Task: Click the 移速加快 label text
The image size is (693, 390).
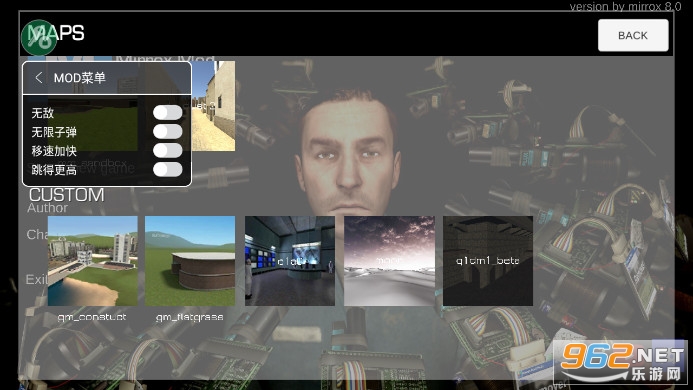Action: (x=54, y=151)
